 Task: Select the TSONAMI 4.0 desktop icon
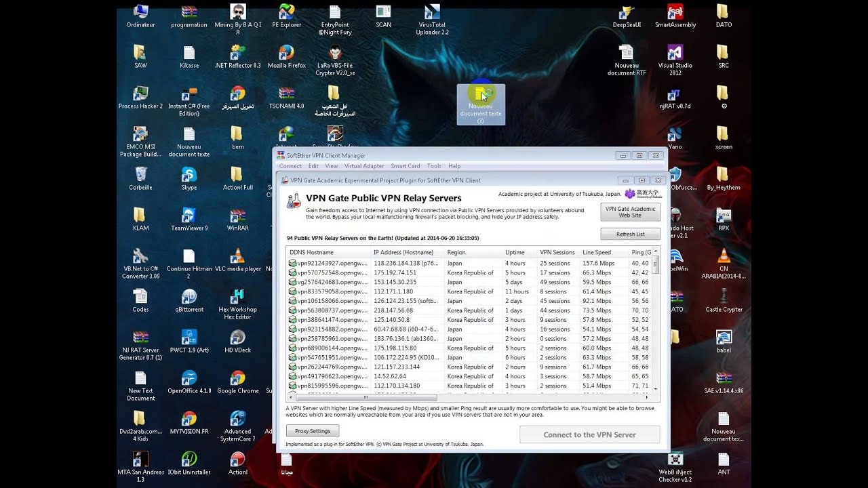(286, 98)
